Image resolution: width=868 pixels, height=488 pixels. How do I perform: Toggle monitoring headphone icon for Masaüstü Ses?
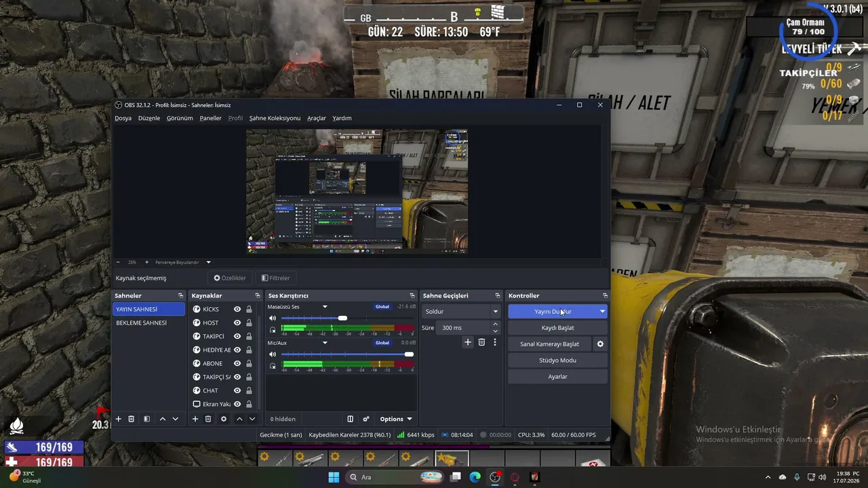273,329
